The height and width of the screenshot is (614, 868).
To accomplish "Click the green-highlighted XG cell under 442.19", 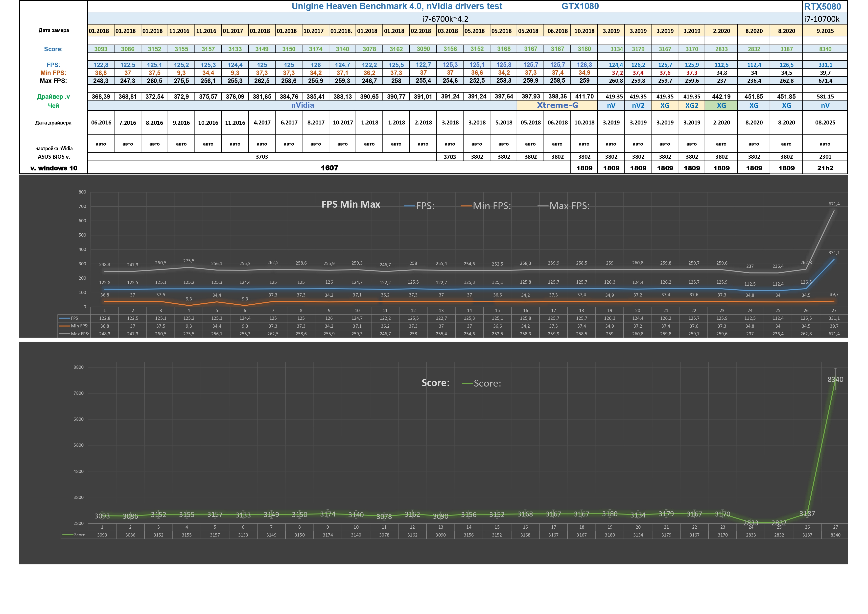I will click(721, 106).
